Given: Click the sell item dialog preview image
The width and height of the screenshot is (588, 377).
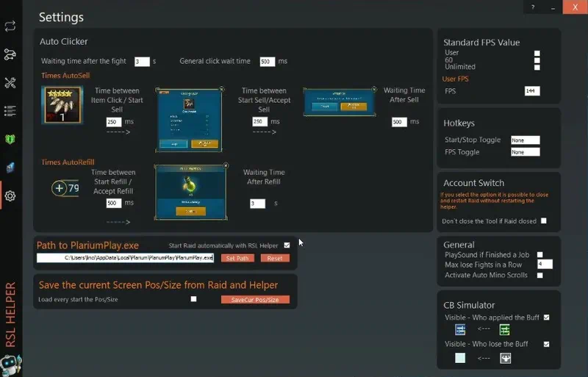Looking at the screenshot, I should (189, 120).
